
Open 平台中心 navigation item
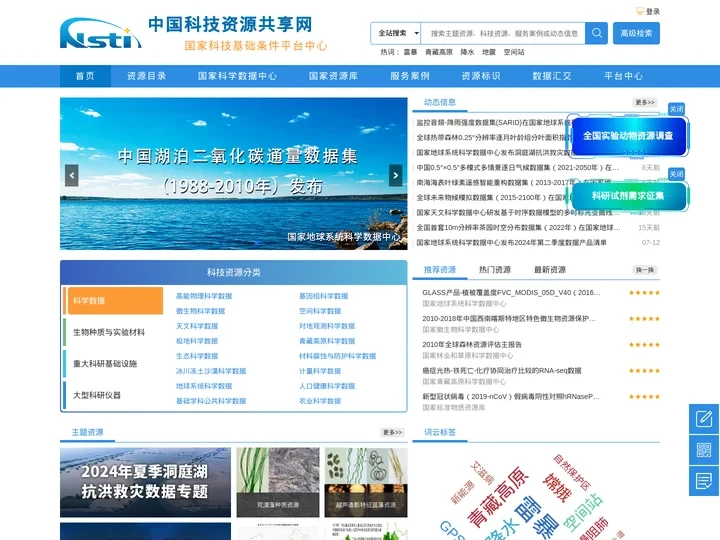(623, 76)
